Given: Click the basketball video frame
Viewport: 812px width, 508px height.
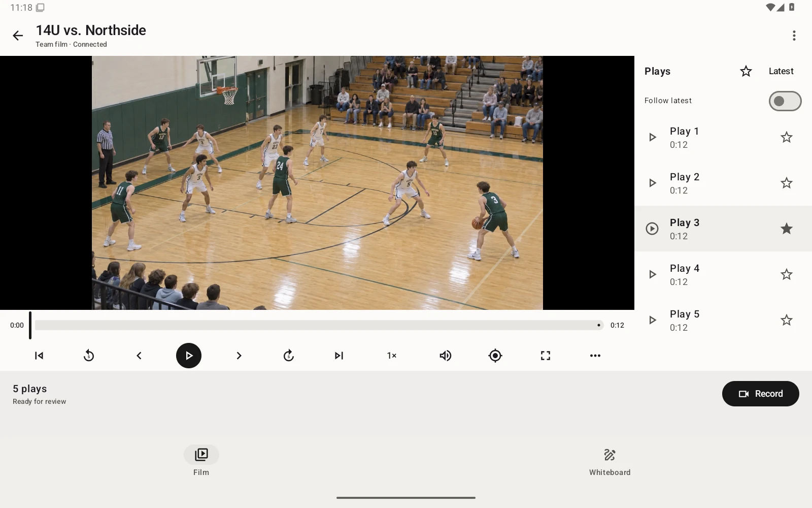Looking at the screenshot, I should pyautogui.click(x=317, y=183).
